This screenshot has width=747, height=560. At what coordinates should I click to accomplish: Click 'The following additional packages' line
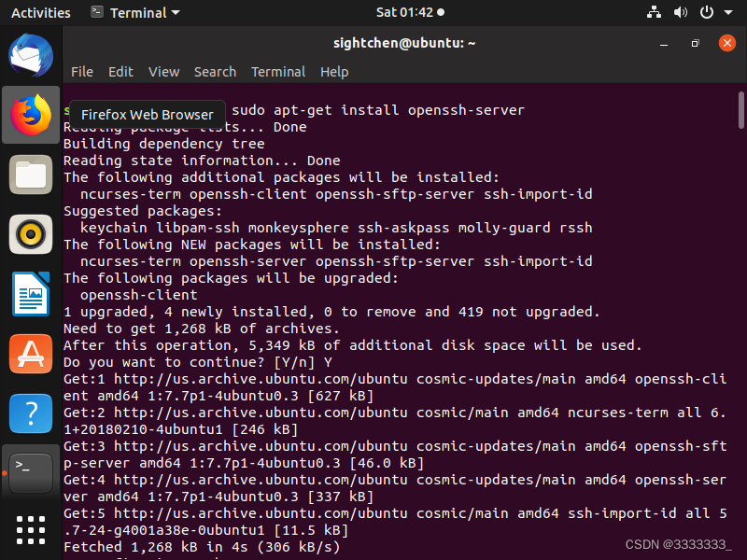pyautogui.click(x=282, y=177)
